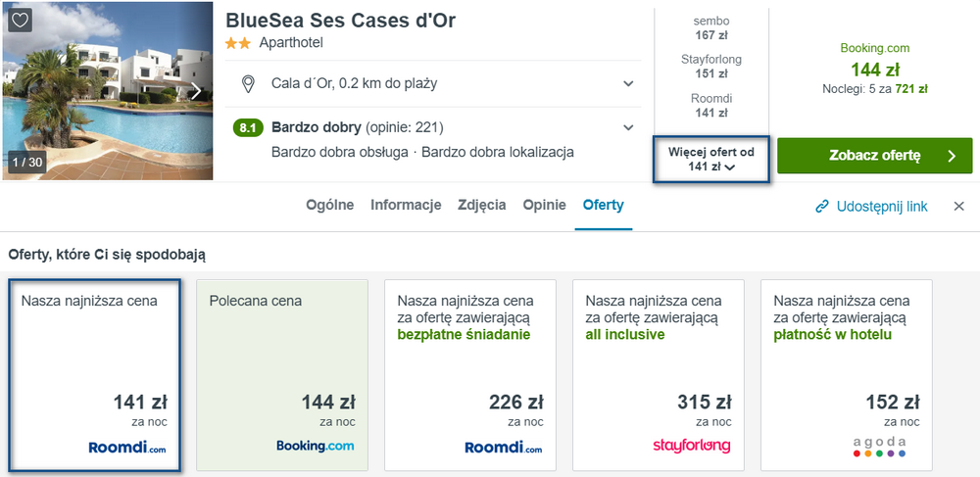
Task: Click the link icon beside Udostępnij link
Action: click(822, 207)
